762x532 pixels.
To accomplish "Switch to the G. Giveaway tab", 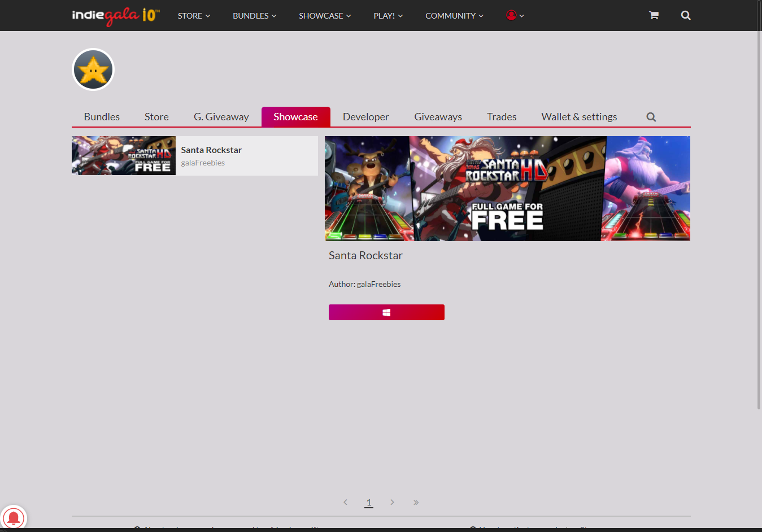I will (x=221, y=117).
